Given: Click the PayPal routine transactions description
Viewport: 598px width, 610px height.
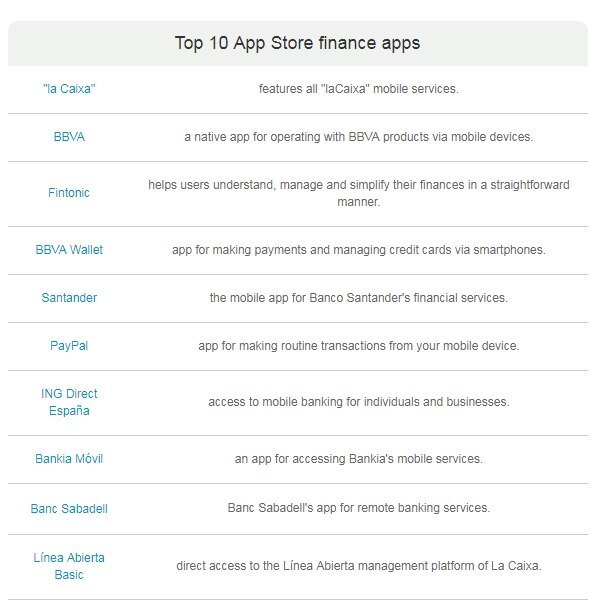Looking at the screenshot, I should click(x=359, y=346).
